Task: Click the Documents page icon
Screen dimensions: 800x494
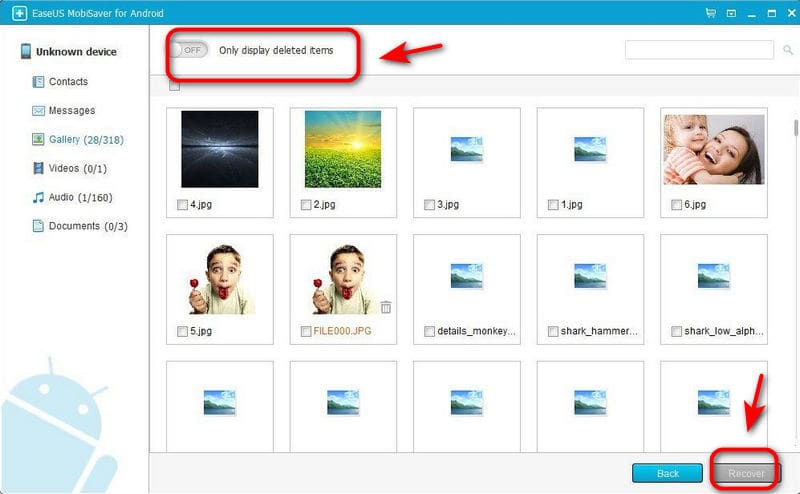Action: click(38, 226)
